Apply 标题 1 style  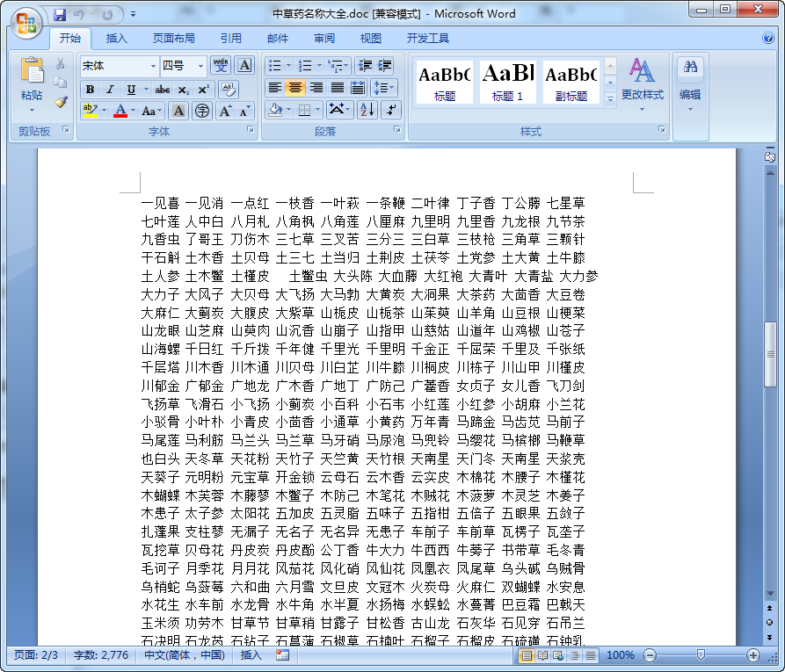507,82
